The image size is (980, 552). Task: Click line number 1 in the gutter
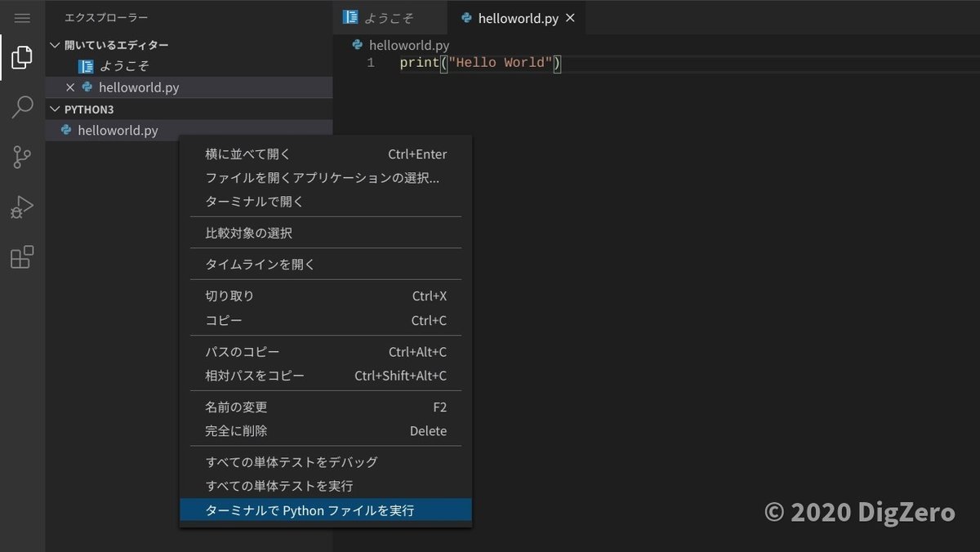[x=371, y=63]
